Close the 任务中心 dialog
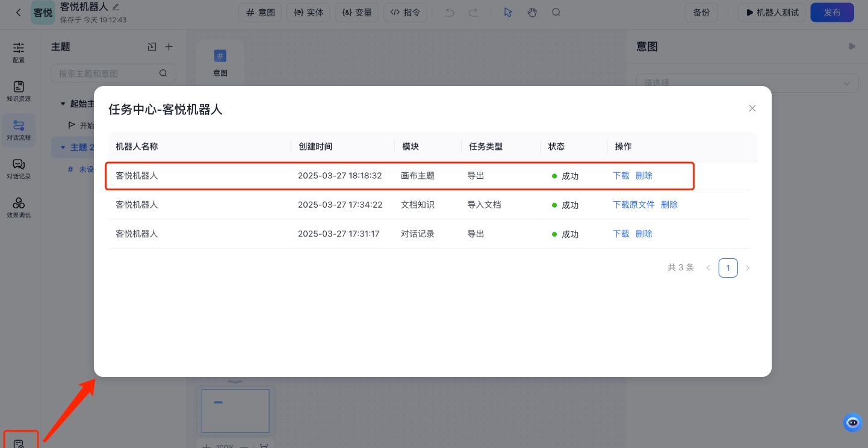 click(x=752, y=108)
